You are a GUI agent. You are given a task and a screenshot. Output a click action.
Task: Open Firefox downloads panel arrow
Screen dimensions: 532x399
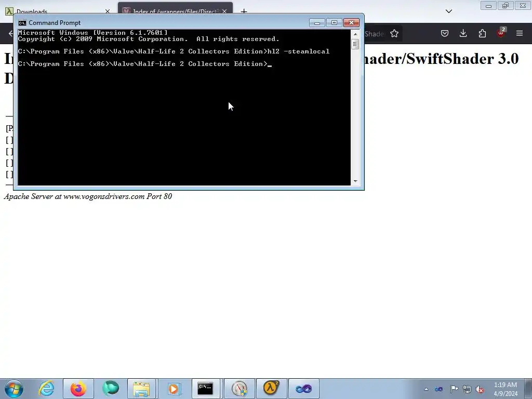463,33
